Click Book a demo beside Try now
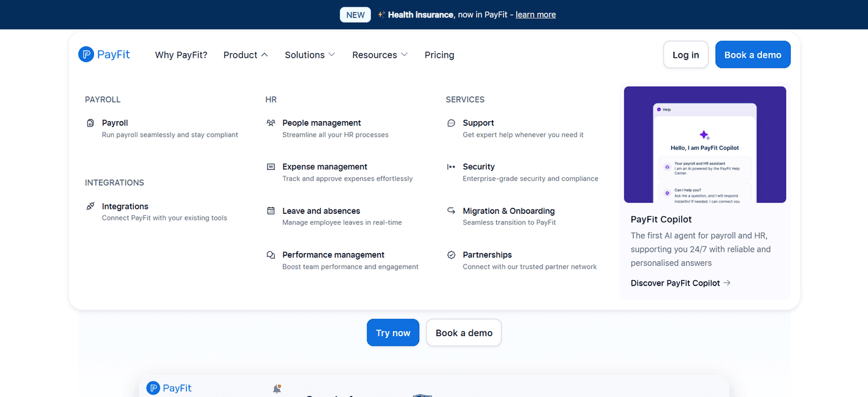This screenshot has width=868, height=397. click(x=464, y=333)
